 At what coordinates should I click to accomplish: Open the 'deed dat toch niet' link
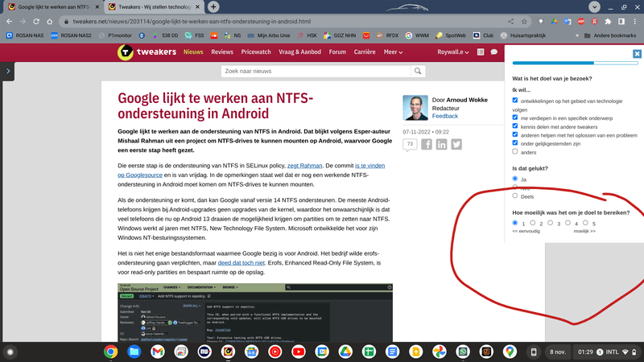241,263
